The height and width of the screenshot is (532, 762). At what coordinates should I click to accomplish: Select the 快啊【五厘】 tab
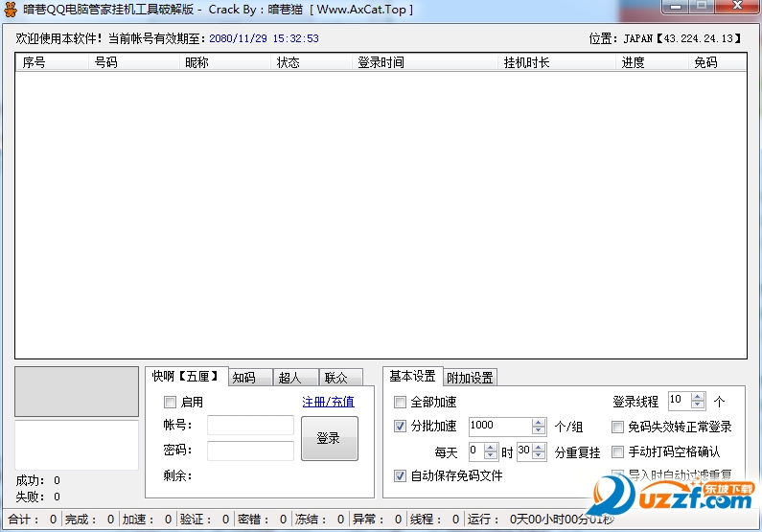click(186, 376)
